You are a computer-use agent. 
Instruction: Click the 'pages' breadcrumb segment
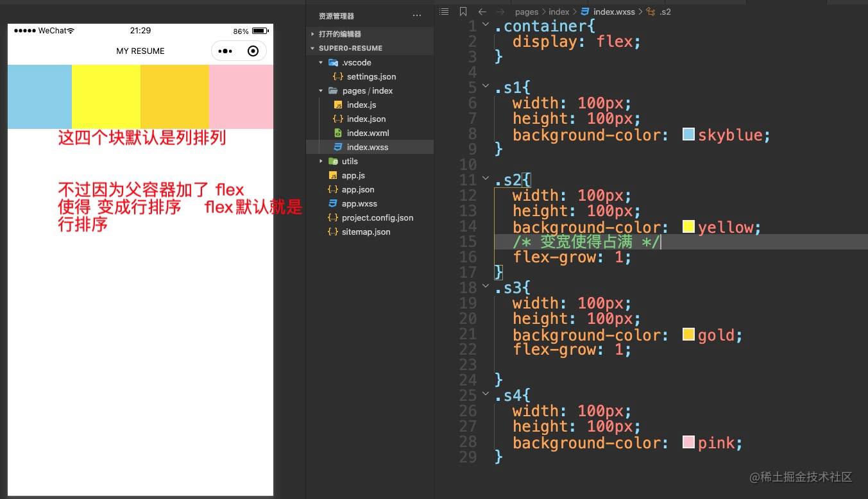(x=527, y=12)
